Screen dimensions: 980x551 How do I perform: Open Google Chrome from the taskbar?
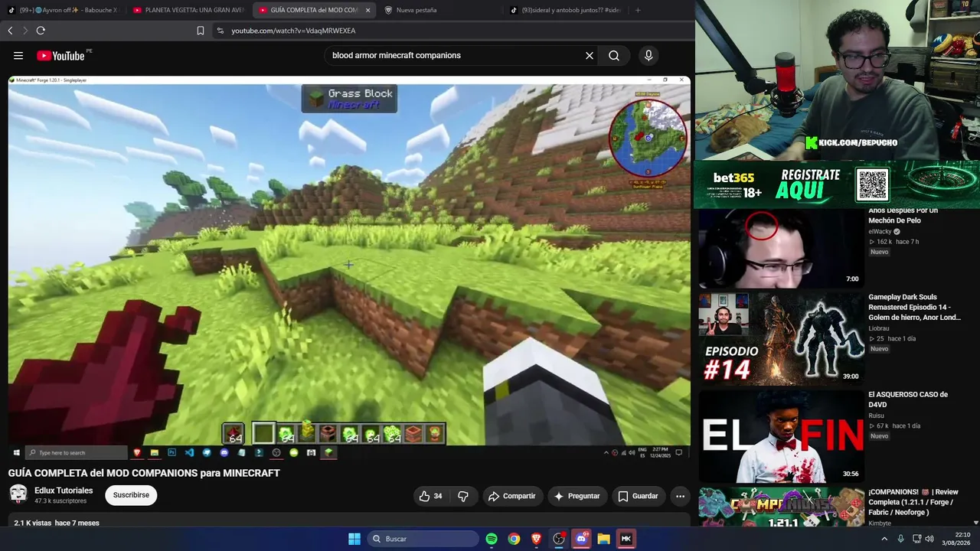click(514, 539)
